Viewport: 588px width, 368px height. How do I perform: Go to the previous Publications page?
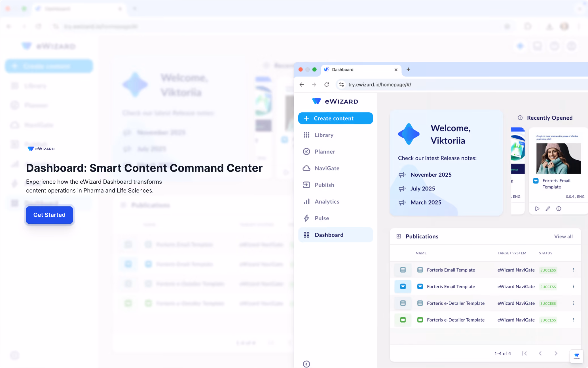pos(540,353)
